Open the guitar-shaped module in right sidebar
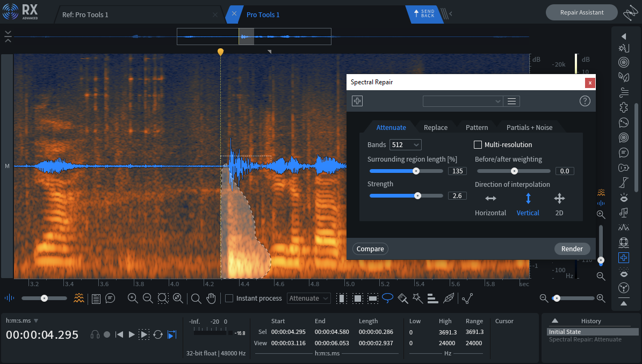642x364 pixels. pos(624,168)
